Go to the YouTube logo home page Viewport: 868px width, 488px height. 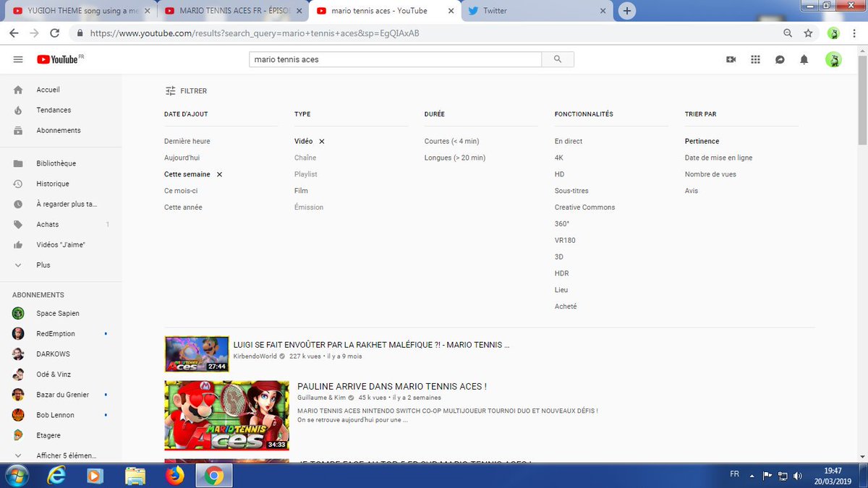pyautogui.click(x=56, y=59)
